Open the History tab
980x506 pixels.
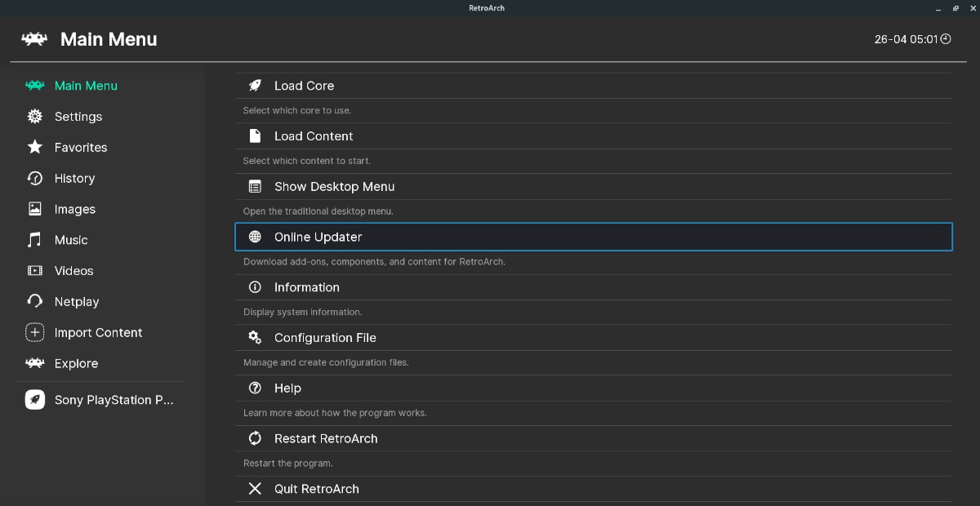74,179
